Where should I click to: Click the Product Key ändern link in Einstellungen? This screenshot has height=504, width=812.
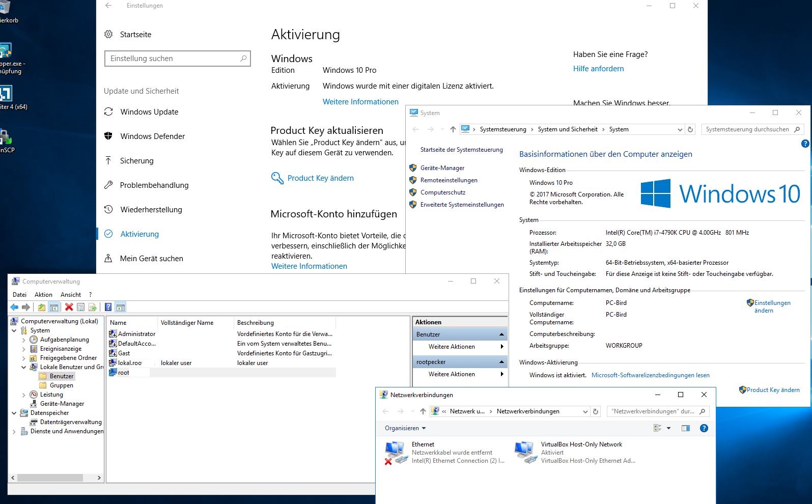pyautogui.click(x=321, y=178)
